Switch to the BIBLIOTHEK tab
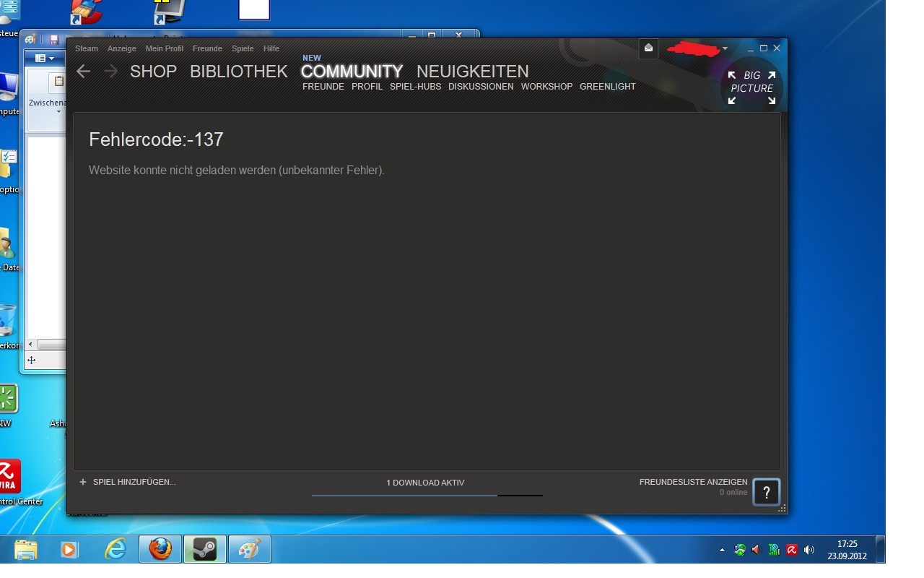Screen dimensions: 924x578 click(238, 72)
